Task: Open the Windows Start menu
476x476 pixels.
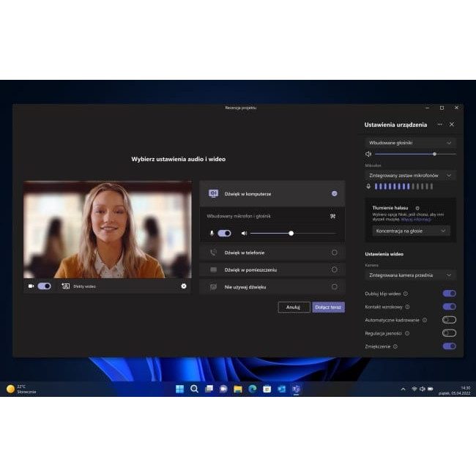Action: coord(179,389)
